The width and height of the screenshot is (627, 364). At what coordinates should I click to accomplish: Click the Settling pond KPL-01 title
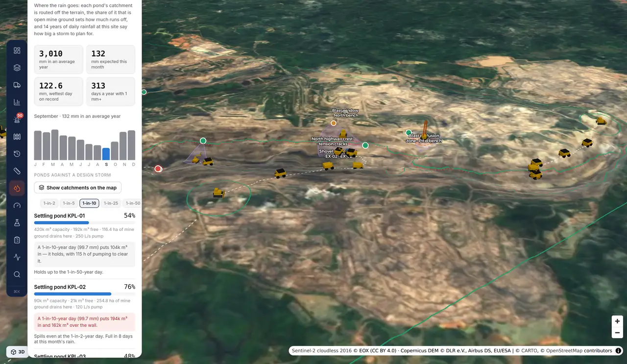[59, 216]
